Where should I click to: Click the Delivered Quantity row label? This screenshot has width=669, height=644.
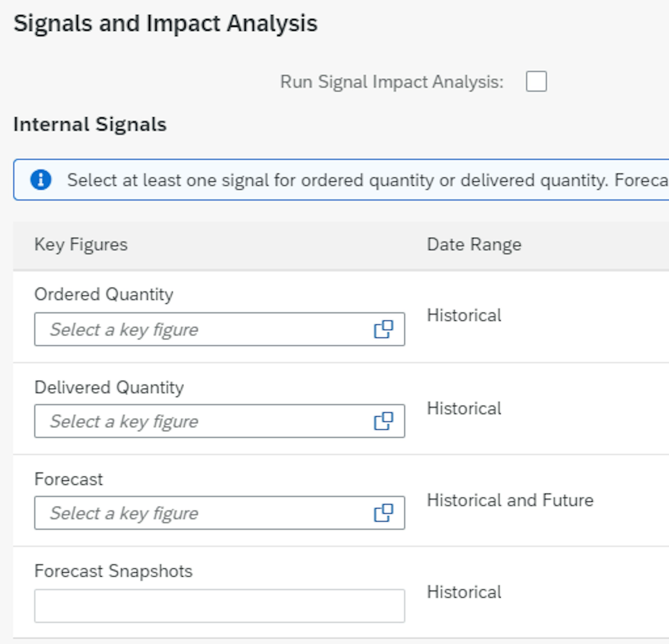[109, 387]
